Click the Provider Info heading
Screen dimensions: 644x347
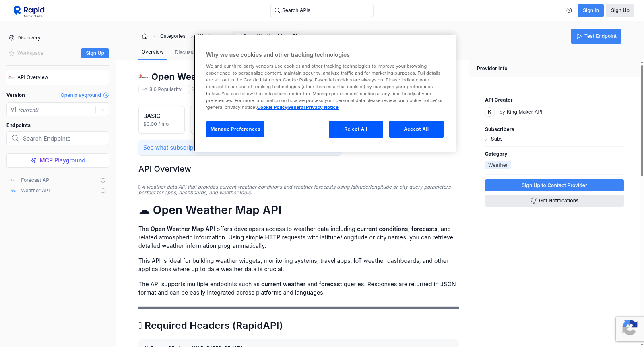pyautogui.click(x=492, y=69)
